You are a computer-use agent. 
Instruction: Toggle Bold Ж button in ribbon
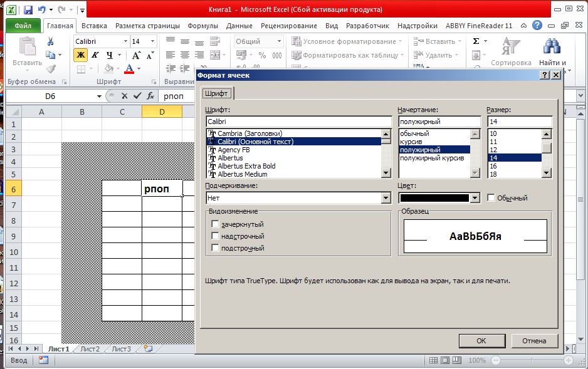coord(81,55)
